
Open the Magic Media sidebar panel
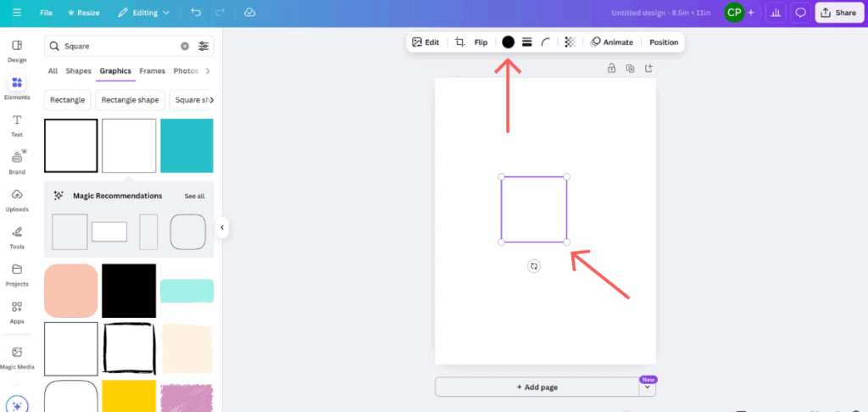17,358
